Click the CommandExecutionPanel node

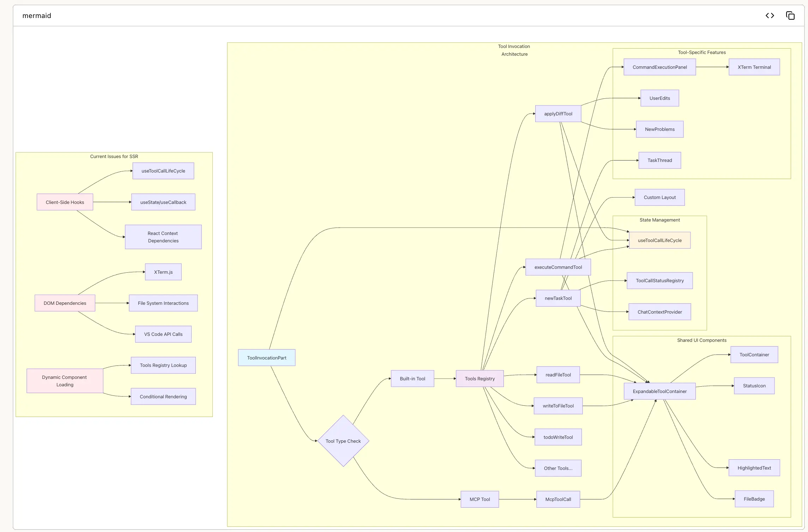point(659,67)
